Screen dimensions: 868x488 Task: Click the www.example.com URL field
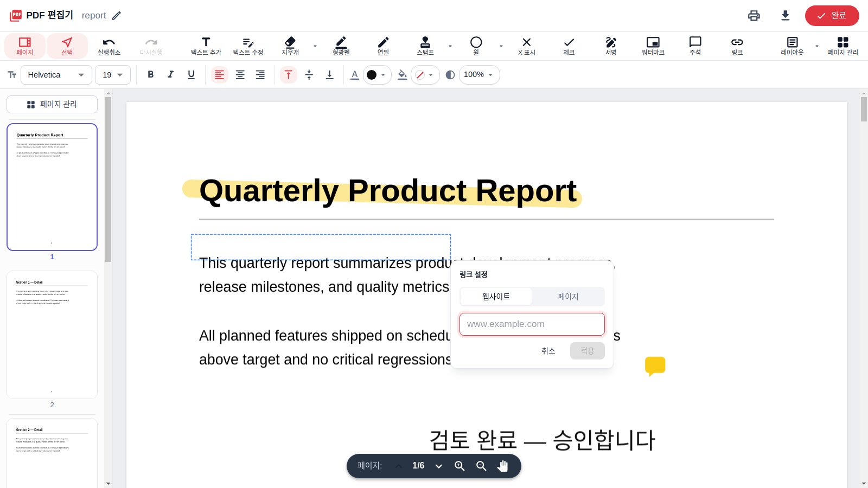(x=532, y=324)
